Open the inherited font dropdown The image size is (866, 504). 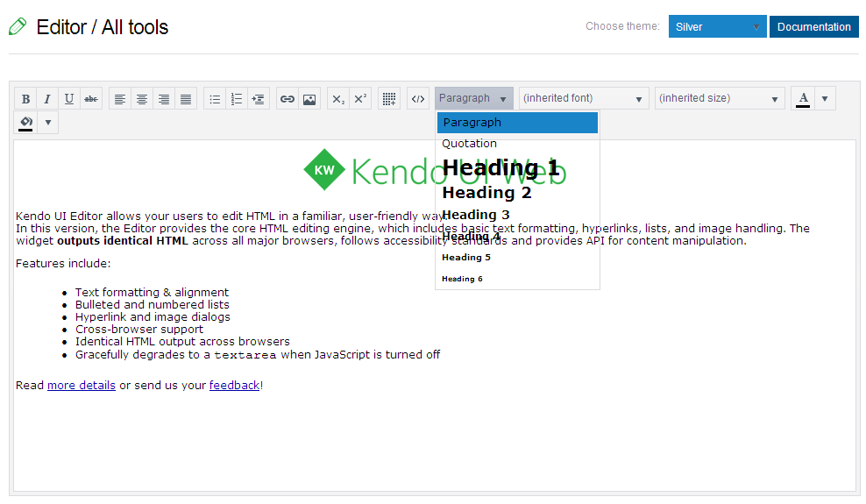coord(584,98)
